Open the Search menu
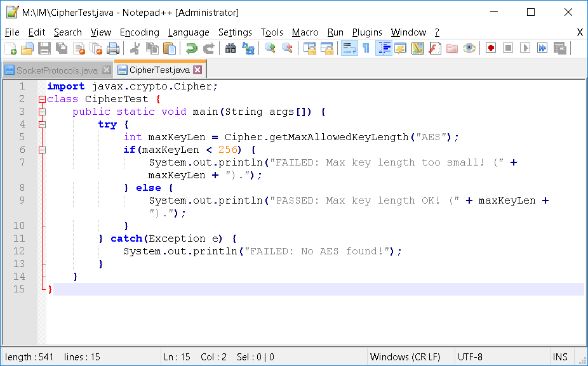588x366 pixels. (68, 32)
